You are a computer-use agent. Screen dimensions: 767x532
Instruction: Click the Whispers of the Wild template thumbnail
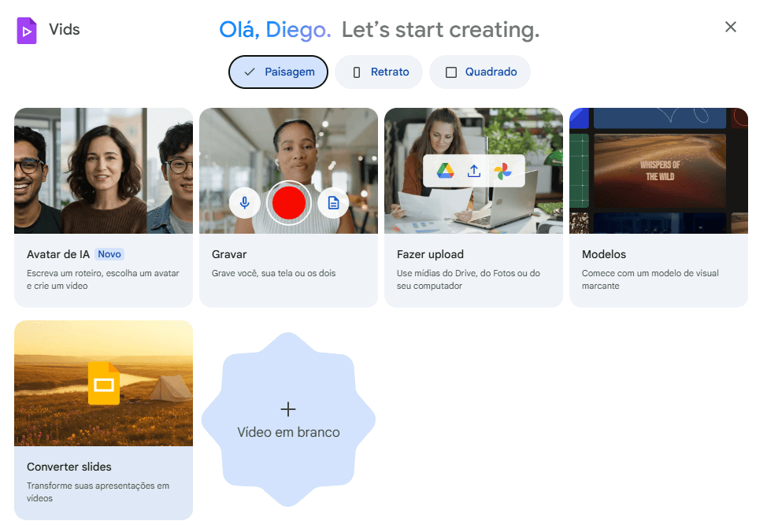659,171
